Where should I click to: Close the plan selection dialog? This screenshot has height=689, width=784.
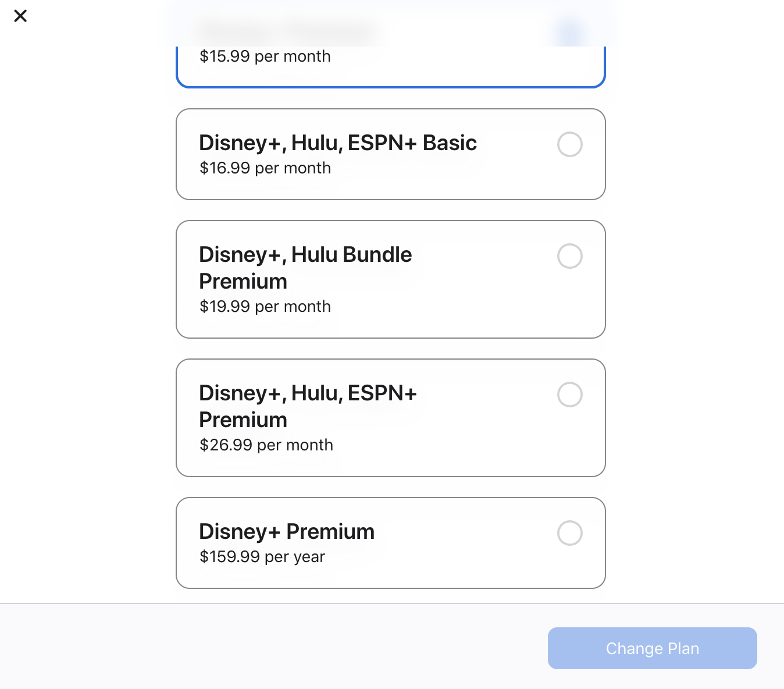[x=20, y=16]
